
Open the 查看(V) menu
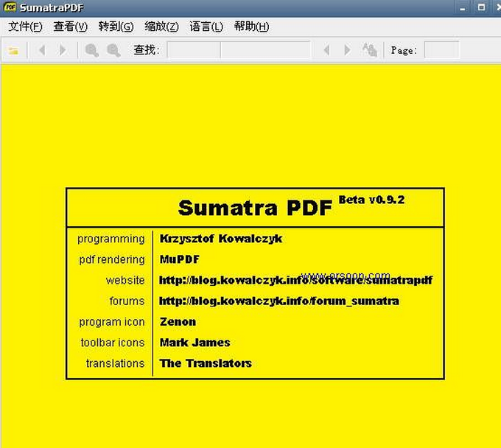click(x=70, y=27)
